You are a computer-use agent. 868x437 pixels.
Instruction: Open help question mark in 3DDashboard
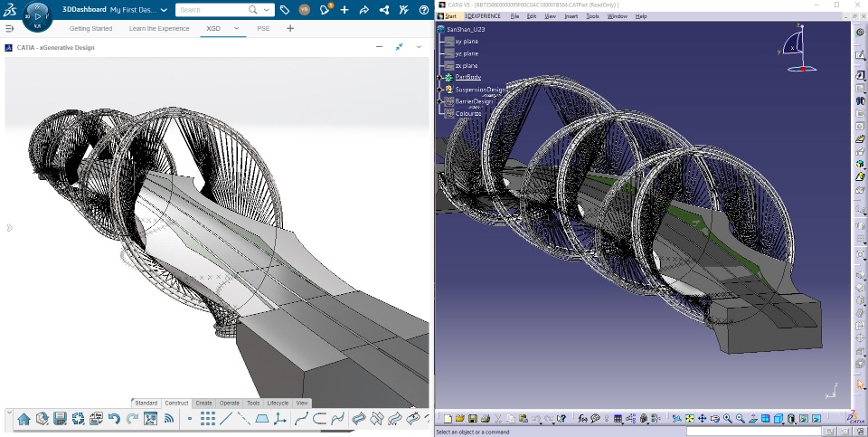(x=424, y=9)
